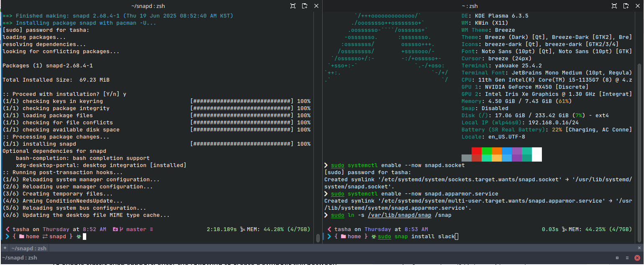The height and width of the screenshot is (265, 644).
Task: Click 'Packages (1) snapd-2.68.4-1' line
Action: [x=48, y=66]
